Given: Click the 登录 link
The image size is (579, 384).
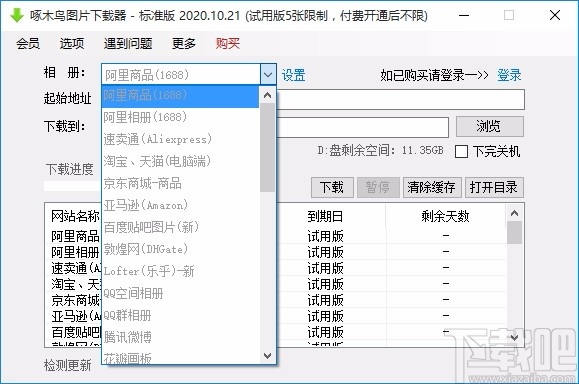Looking at the screenshot, I should pos(509,75).
